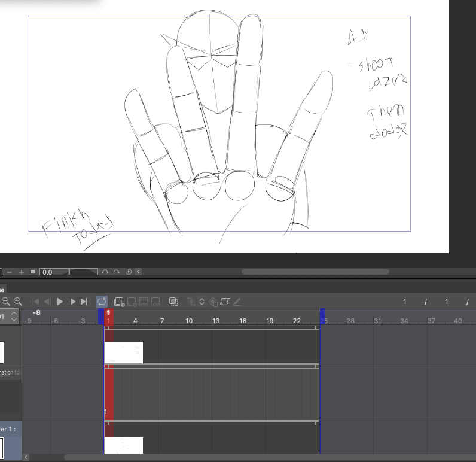Select the top track cel thumbnail
The width and height of the screenshot is (476, 462).
pyautogui.click(x=124, y=352)
